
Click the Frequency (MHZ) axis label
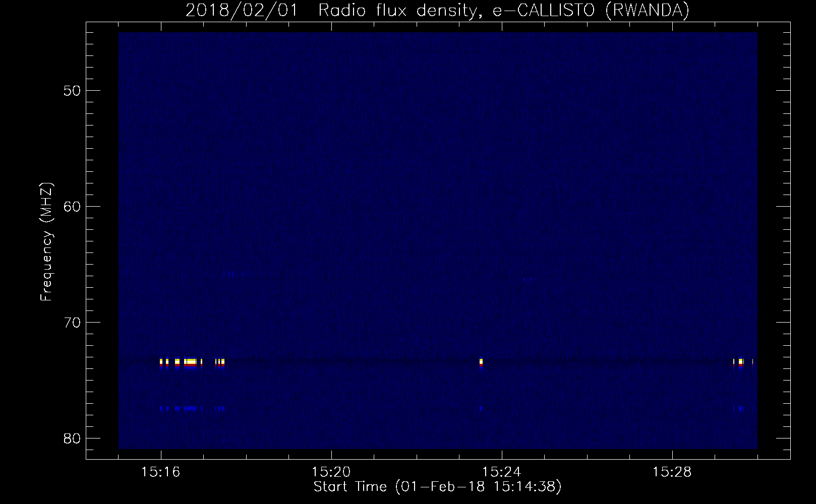tap(46, 241)
